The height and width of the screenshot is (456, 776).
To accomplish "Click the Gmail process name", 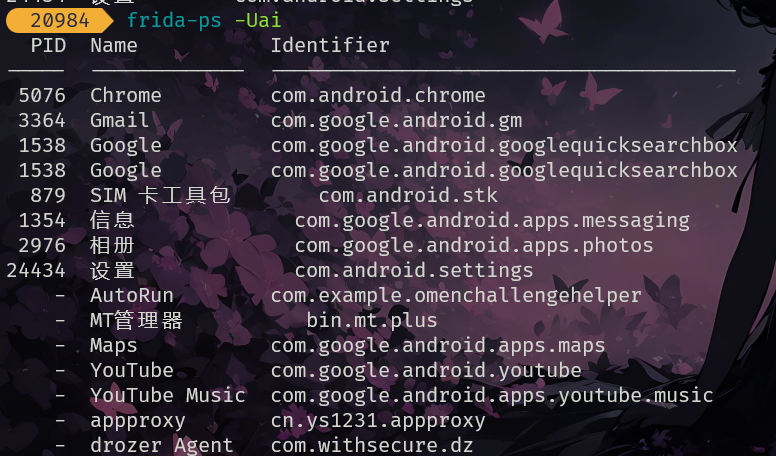I will coord(119,120).
